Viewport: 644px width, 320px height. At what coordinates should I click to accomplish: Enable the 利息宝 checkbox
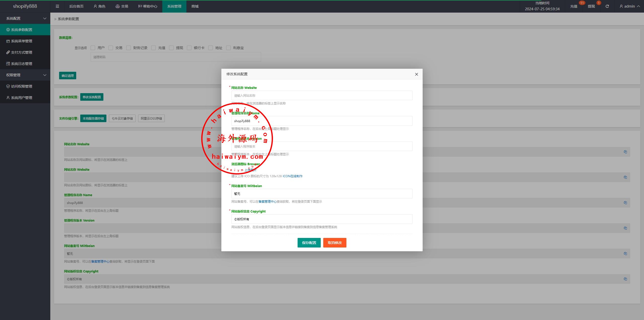tap(228, 48)
